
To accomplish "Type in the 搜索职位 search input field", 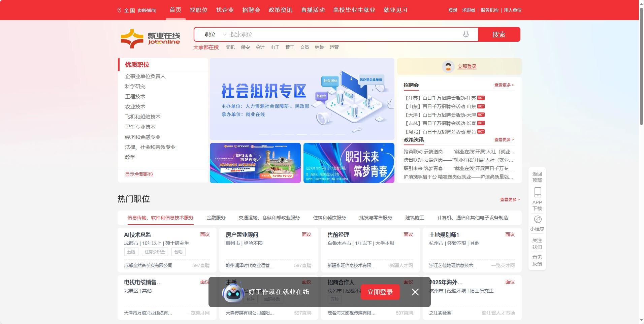I will point(337,34).
